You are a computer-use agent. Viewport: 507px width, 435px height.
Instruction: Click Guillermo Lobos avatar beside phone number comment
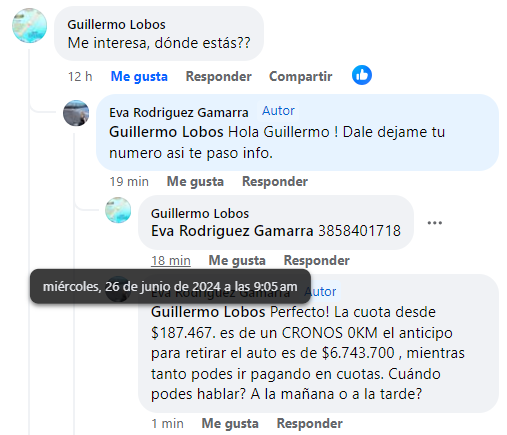(118, 210)
